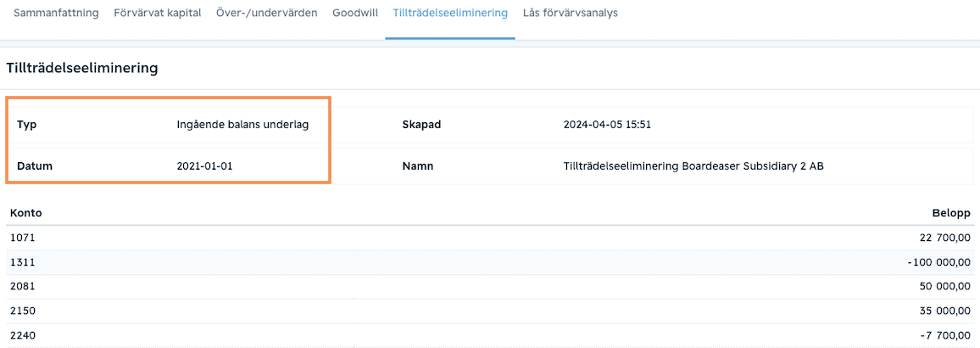Screen dimensions: 980x348
Task: Click the Konto column header
Action: (x=26, y=213)
